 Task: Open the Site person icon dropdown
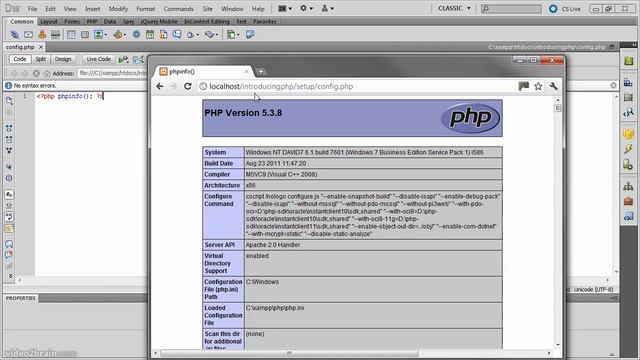327,8
